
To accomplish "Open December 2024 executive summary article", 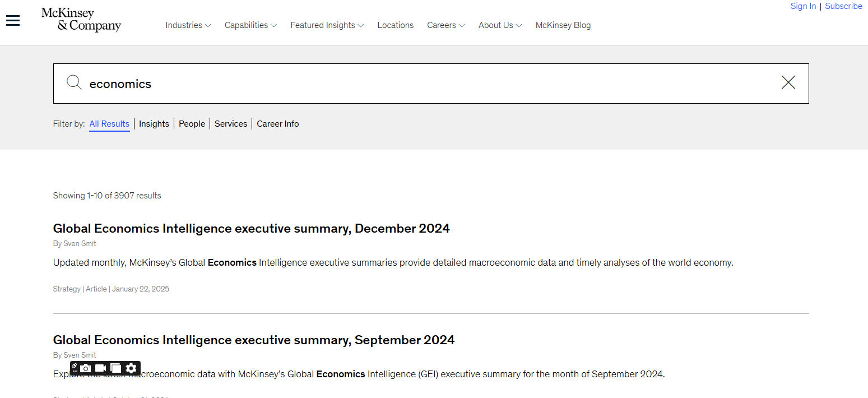I will click(251, 229).
